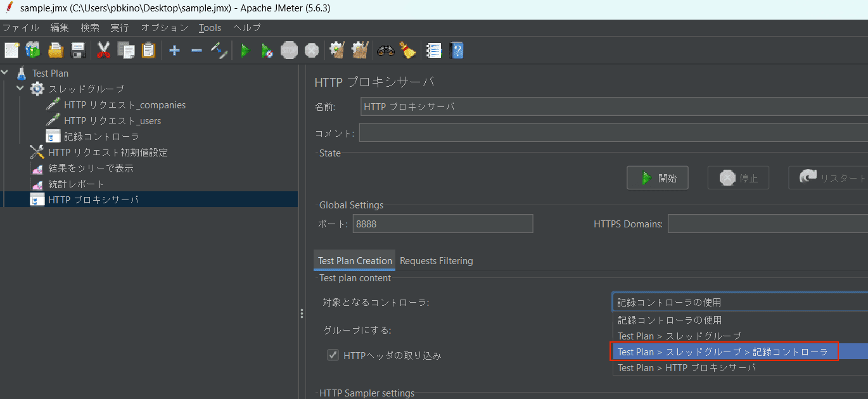Switch to the Requests Filtering tab

(437, 260)
